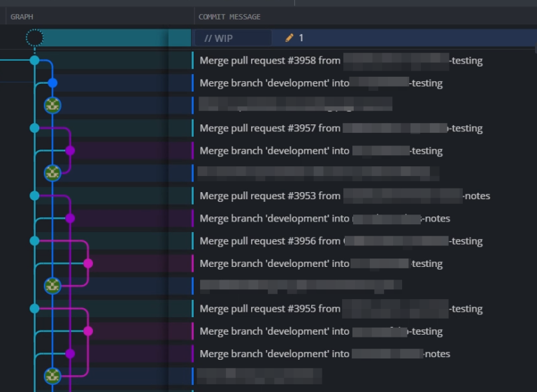Image resolution: width=537 pixels, height=392 pixels.
Task: Click the avatar node just above pull request #3957
Action: click(x=52, y=106)
